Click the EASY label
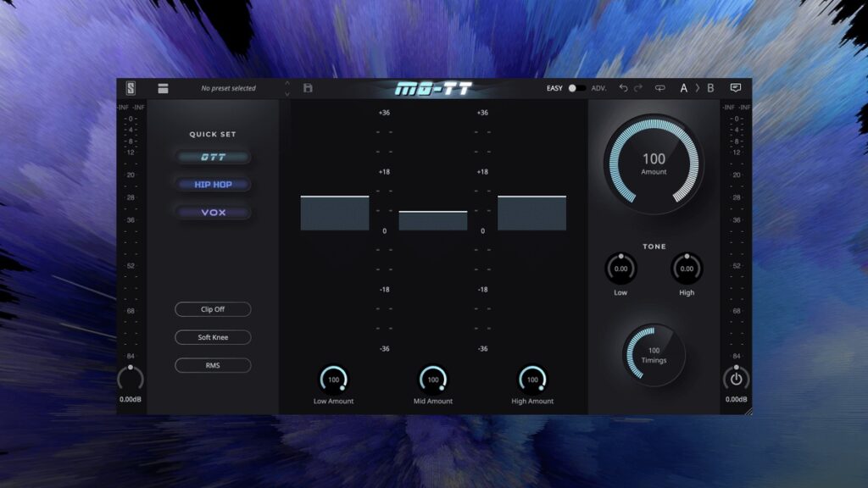The width and height of the screenshot is (868, 488). (554, 88)
